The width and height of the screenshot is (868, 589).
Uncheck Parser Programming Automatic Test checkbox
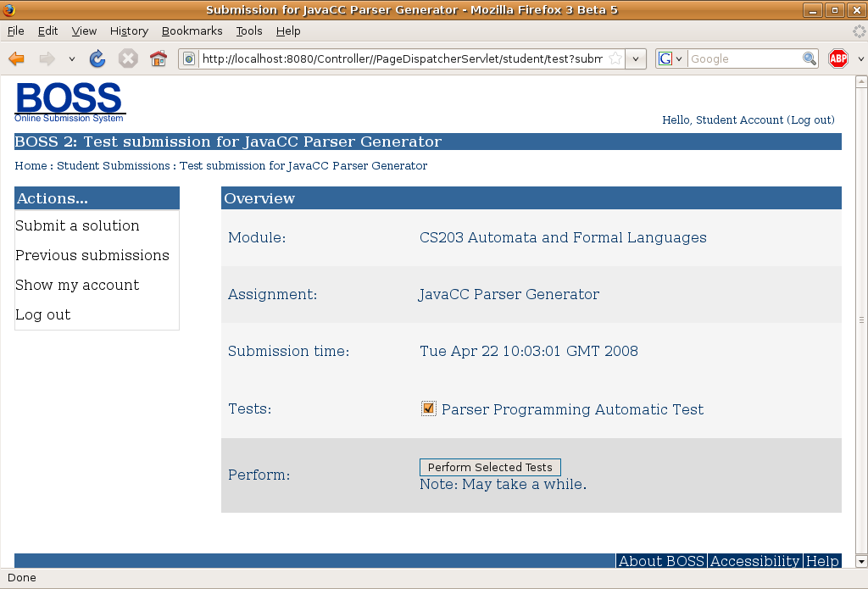click(x=428, y=409)
